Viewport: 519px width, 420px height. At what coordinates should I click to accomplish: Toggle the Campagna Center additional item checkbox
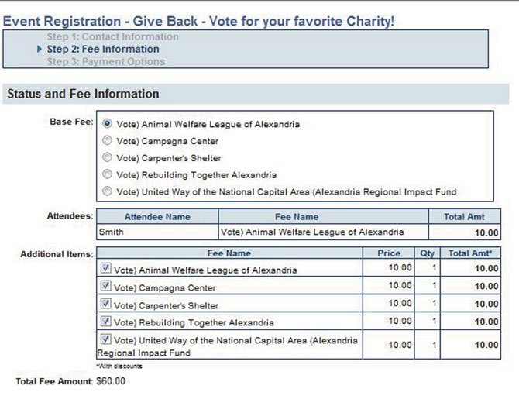click(105, 285)
